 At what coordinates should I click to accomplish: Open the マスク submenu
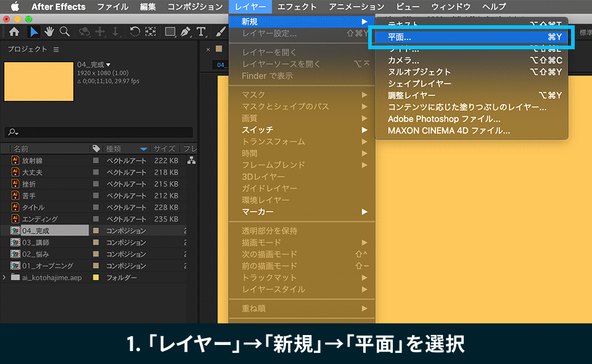tap(302, 95)
